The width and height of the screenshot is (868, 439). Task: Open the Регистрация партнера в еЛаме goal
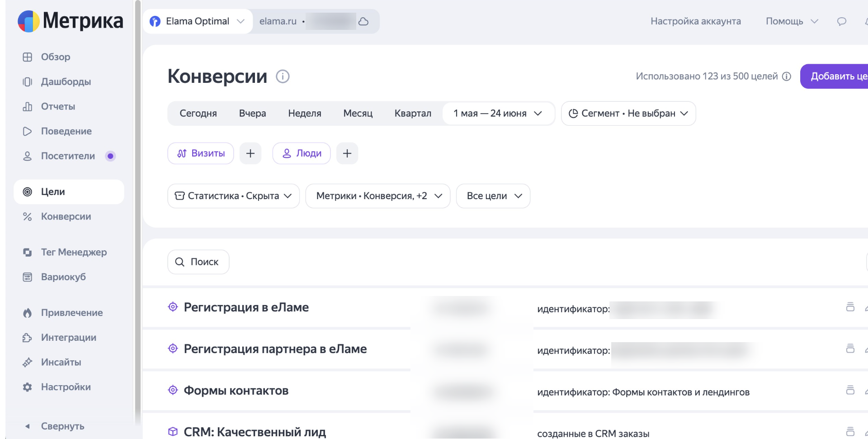coord(275,349)
